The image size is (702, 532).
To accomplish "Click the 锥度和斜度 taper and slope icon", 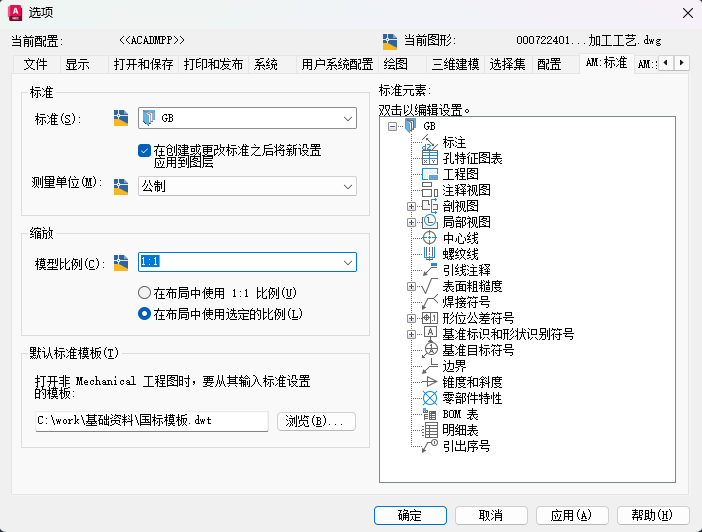I will (430, 382).
